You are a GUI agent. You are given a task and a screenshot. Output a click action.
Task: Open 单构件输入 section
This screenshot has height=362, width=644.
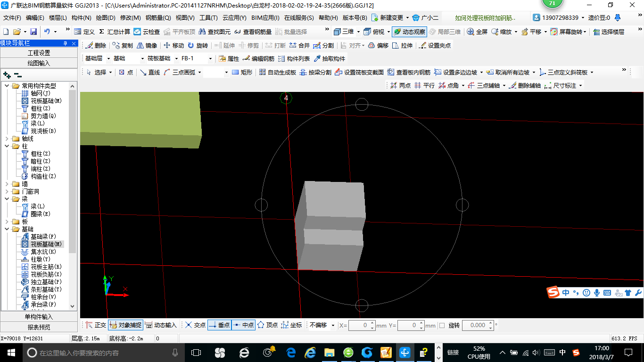pyautogui.click(x=39, y=317)
